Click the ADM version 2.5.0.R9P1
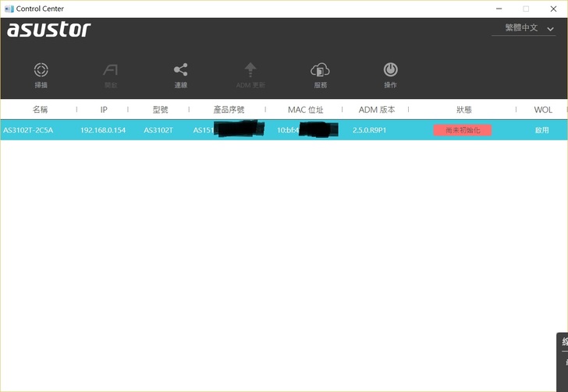This screenshot has height=392, width=568. 370,130
